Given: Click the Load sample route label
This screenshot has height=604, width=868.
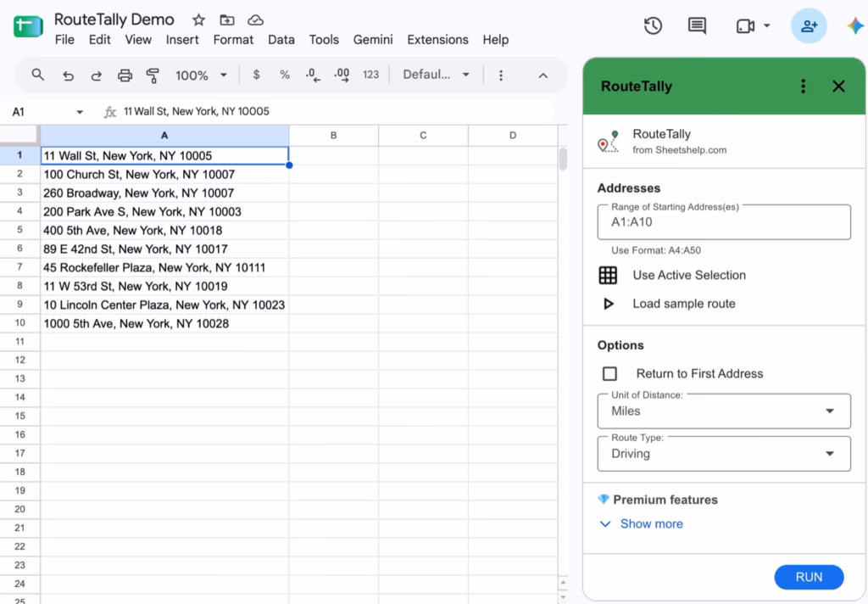Looking at the screenshot, I should tap(684, 304).
